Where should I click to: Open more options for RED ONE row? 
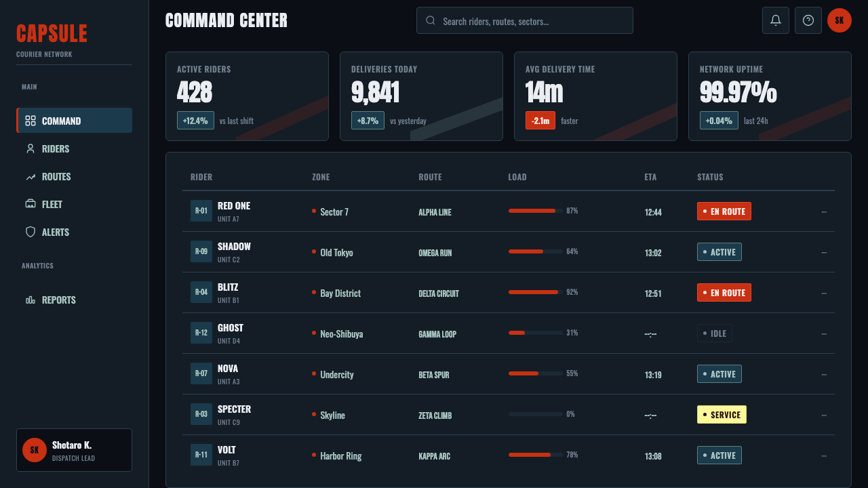tap(824, 211)
